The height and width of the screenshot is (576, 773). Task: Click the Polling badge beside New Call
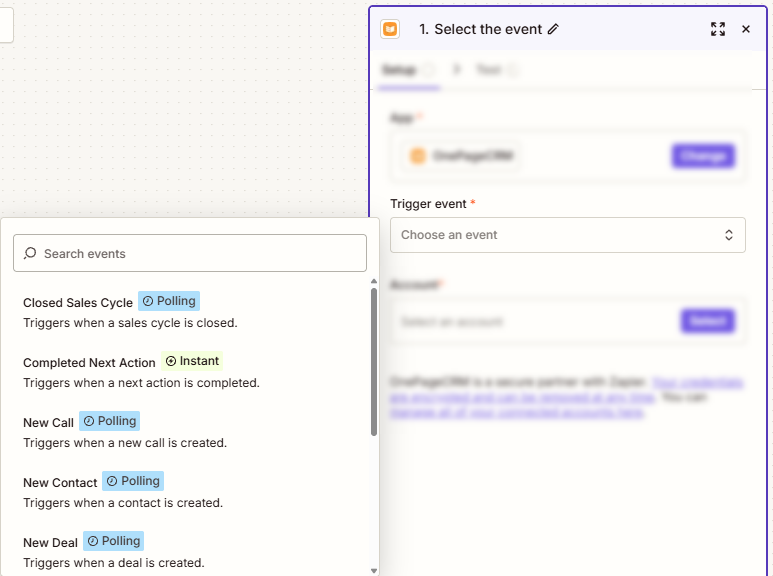click(109, 421)
